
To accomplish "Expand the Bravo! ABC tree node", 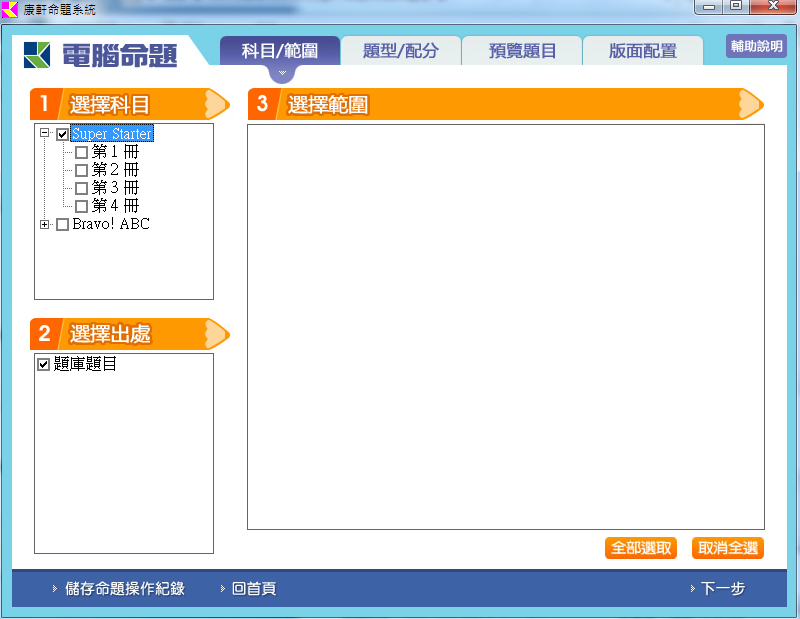I will (44, 225).
